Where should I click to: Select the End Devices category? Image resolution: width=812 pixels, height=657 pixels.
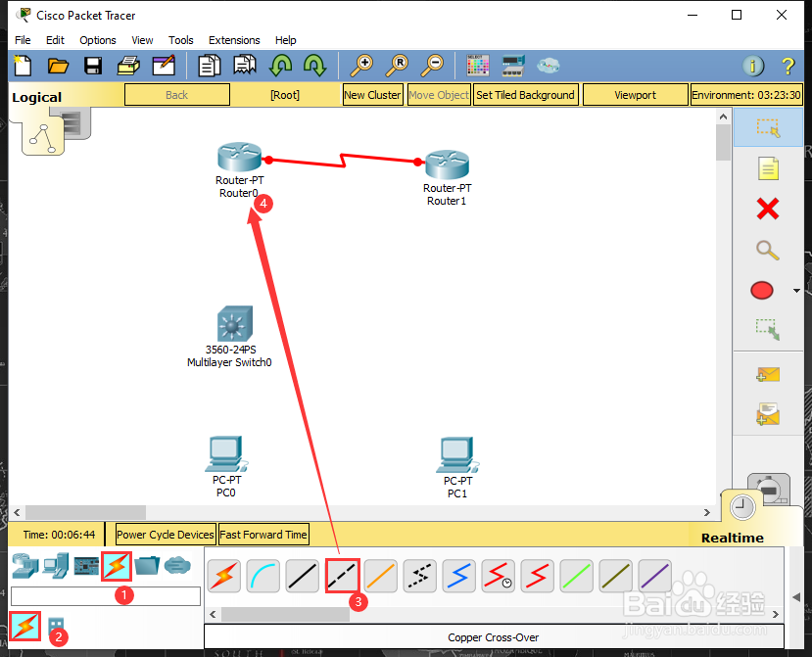(57, 565)
